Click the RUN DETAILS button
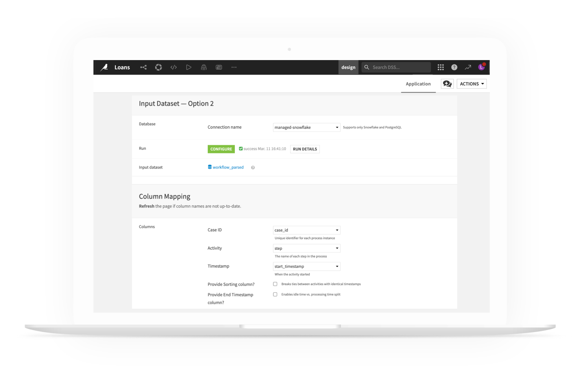This screenshot has width=588, height=377. click(x=305, y=149)
